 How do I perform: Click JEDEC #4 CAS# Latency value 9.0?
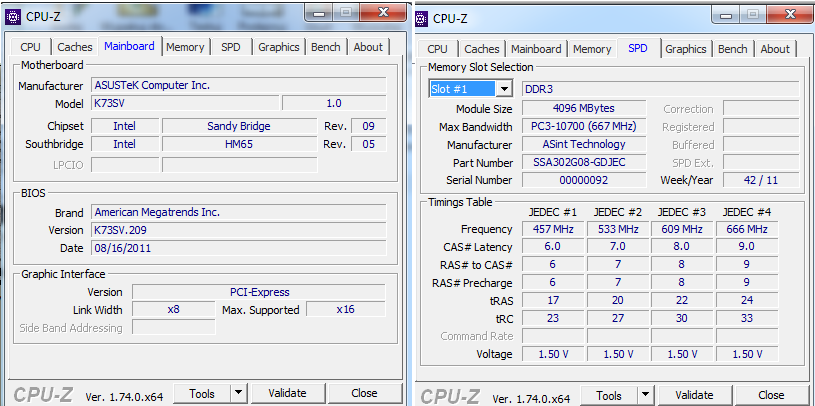pos(747,246)
